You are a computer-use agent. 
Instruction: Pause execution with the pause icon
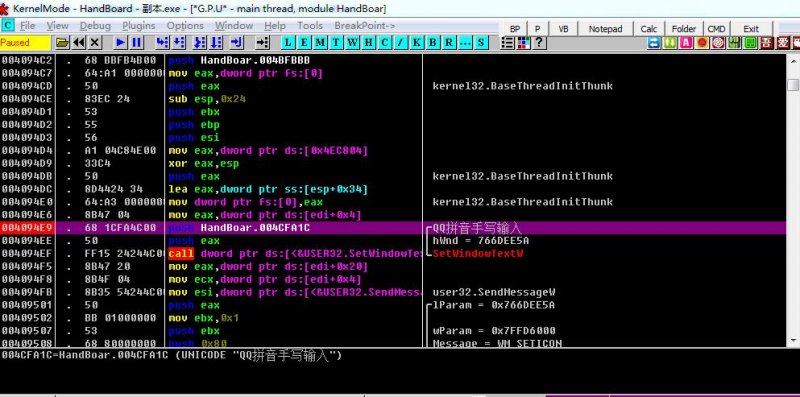[137, 42]
